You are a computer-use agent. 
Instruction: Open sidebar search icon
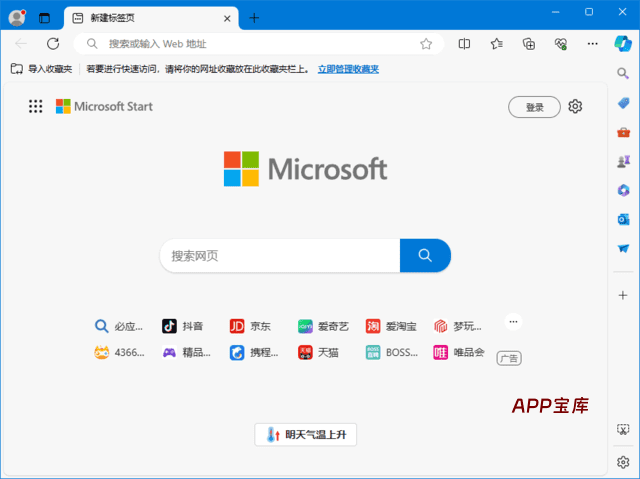point(623,73)
